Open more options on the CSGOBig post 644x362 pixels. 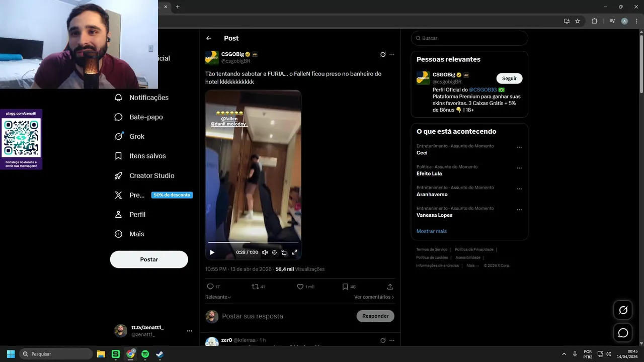pos(392,54)
